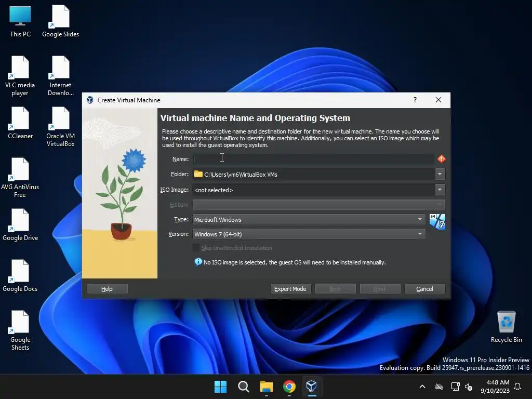
Task: Open the Type dropdown Microsoft Windows
Action: (x=309, y=220)
